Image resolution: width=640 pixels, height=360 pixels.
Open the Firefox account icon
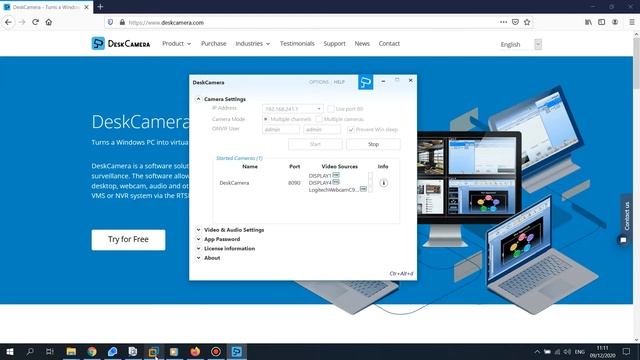[x=615, y=22]
